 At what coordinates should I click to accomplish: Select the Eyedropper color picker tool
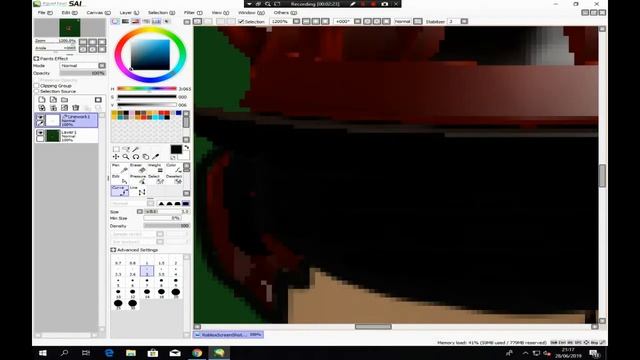(x=156, y=157)
